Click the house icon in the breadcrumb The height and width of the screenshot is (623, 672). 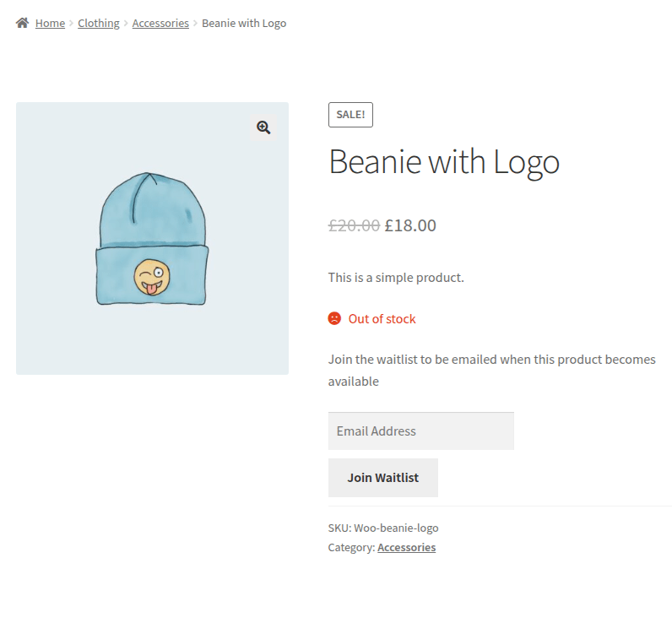23,23
